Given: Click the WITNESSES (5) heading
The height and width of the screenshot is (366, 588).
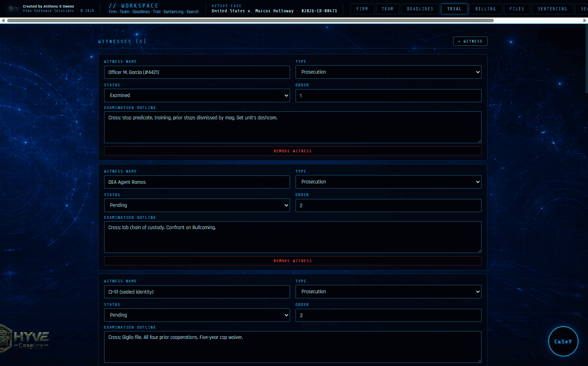Looking at the screenshot, I should (122, 41).
